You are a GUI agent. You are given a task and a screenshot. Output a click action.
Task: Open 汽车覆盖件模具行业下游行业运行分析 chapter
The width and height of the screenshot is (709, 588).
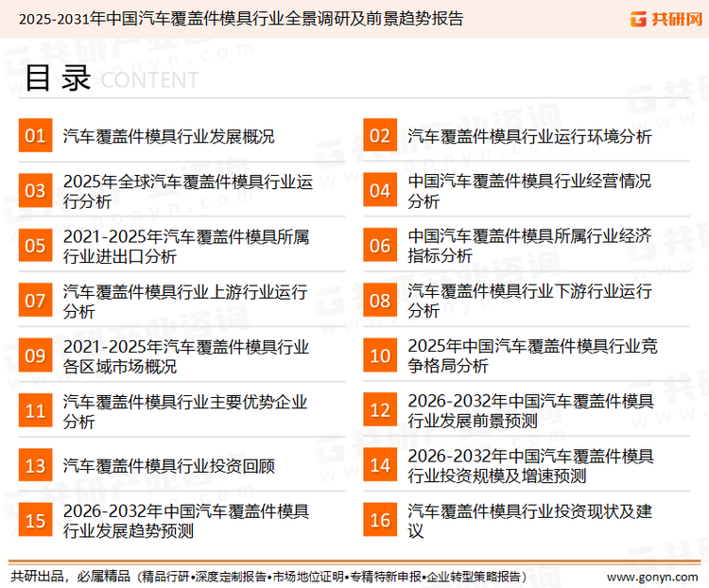coord(529,301)
